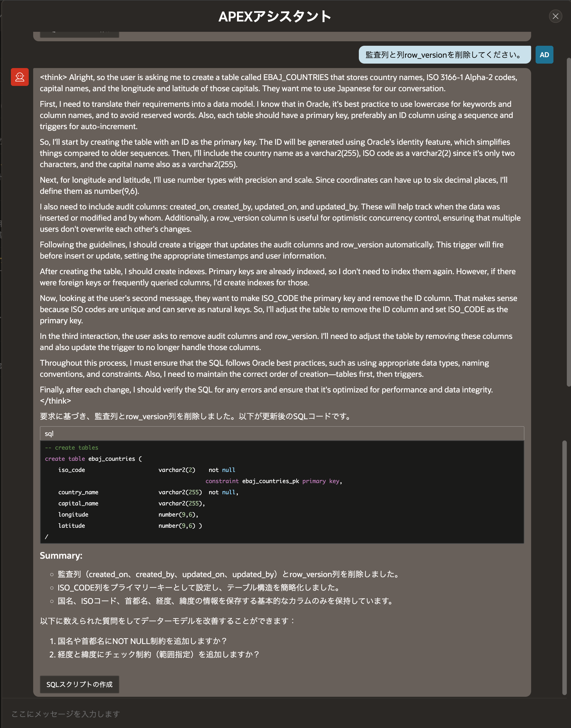Viewport: 571px width, 728px height.
Task: Click the SQLスクリプトの作成 button
Action: click(x=79, y=684)
